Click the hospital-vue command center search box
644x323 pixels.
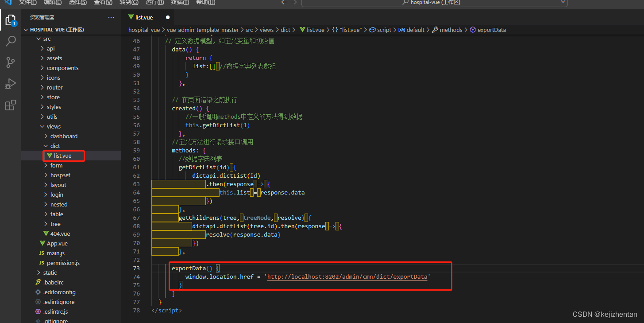coord(435,3)
